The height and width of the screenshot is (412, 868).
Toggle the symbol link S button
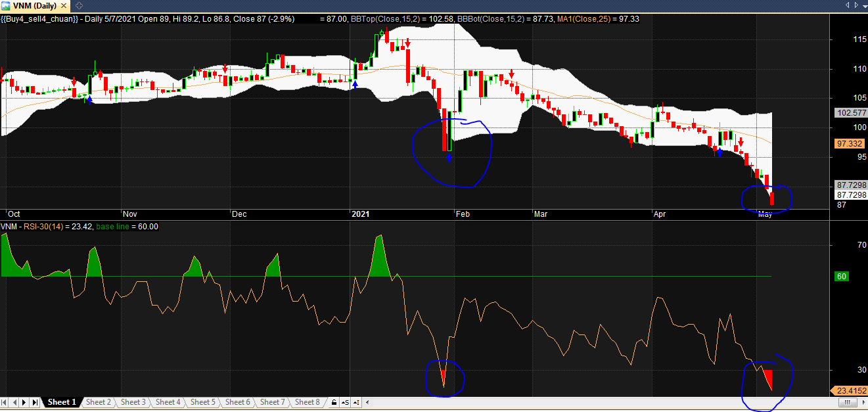(x=345, y=402)
